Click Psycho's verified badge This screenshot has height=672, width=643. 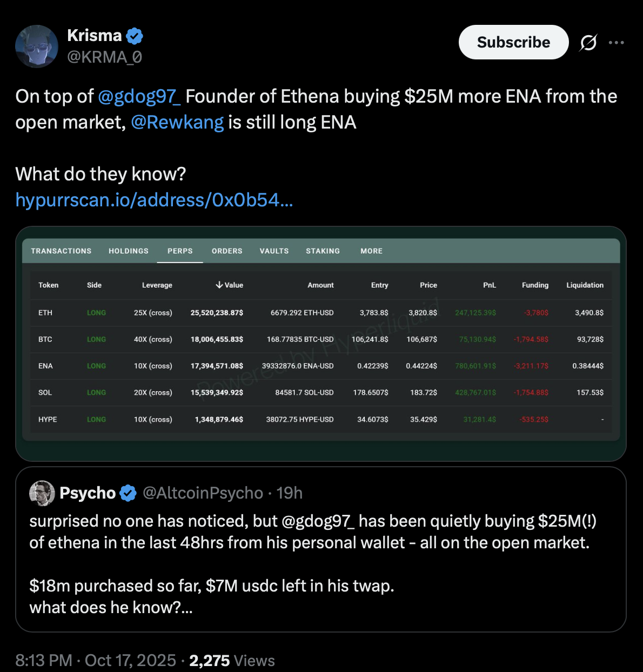128,493
